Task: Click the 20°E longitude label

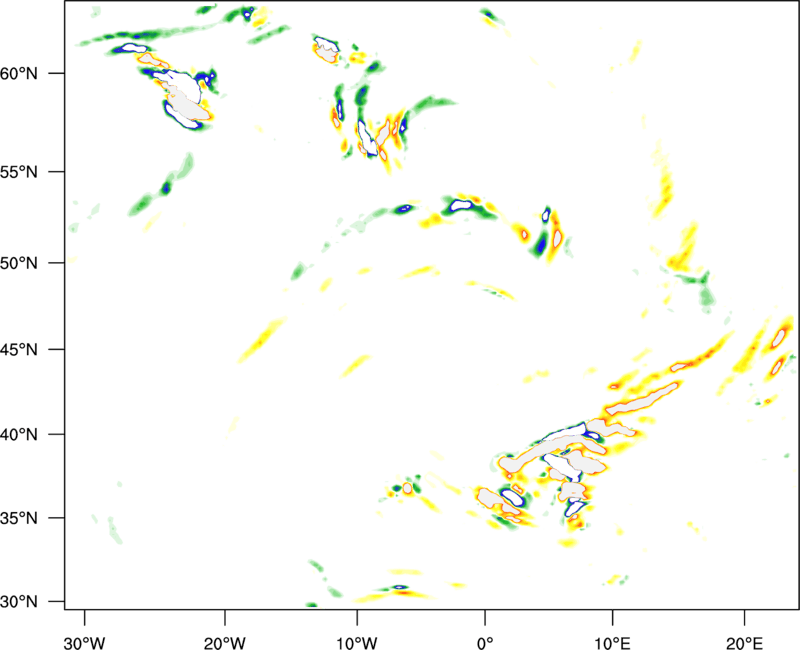Action: point(744,643)
